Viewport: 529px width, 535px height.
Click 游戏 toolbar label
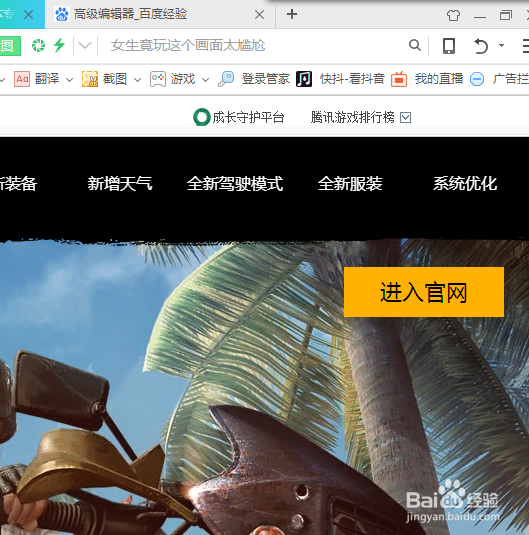pos(183,79)
